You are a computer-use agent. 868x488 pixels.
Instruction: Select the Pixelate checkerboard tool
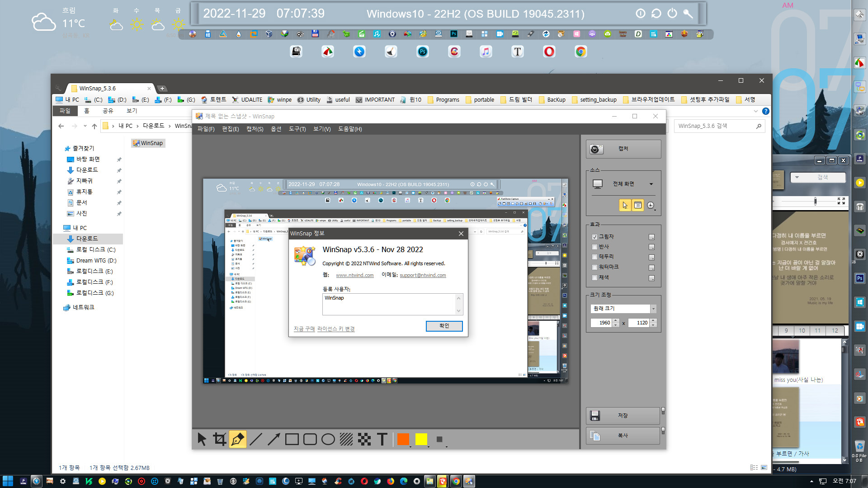(x=364, y=439)
